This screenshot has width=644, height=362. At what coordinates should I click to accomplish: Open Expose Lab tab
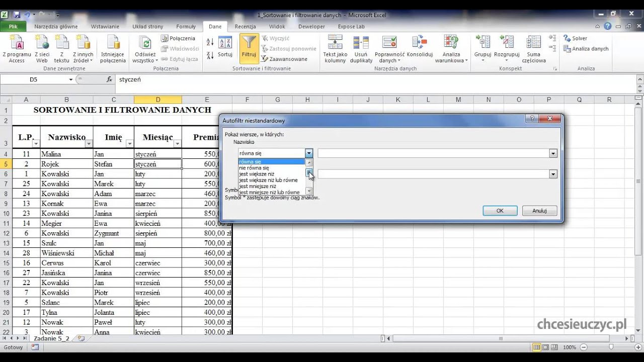(351, 27)
